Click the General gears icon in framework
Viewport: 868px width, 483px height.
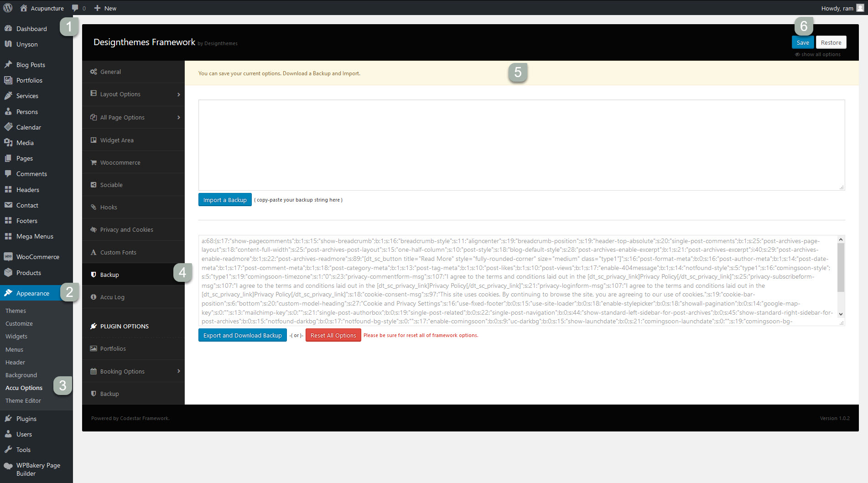pyautogui.click(x=94, y=72)
